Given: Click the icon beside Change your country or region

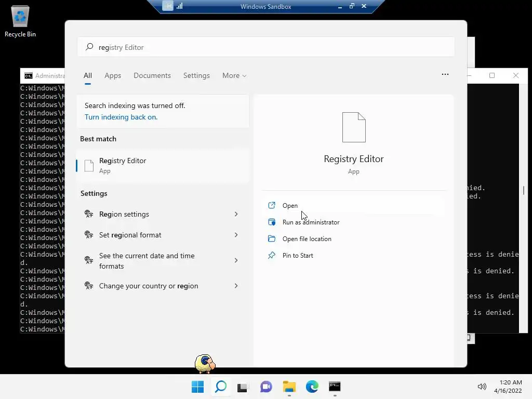Looking at the screenshot, I should tap(89, 286).
